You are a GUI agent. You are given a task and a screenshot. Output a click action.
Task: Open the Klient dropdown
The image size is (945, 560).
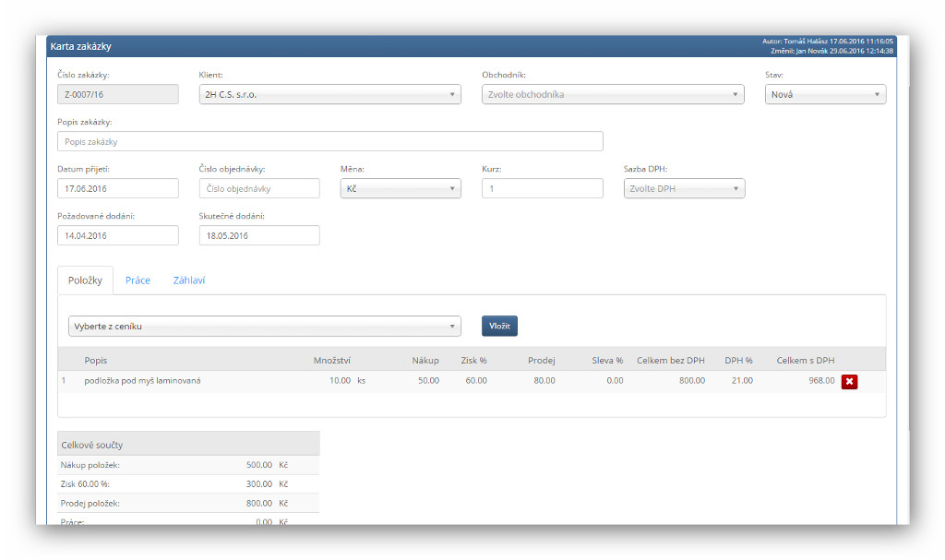tap(329, 94)
